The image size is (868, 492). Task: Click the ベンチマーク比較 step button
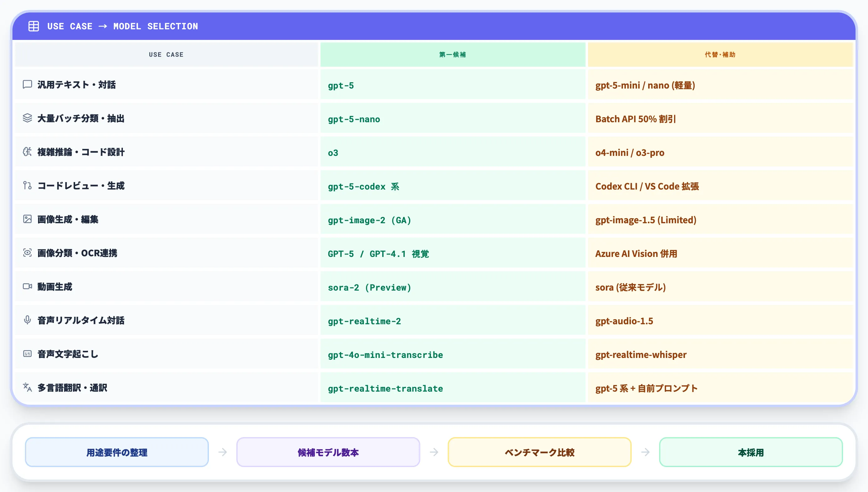tap(540, 452)
